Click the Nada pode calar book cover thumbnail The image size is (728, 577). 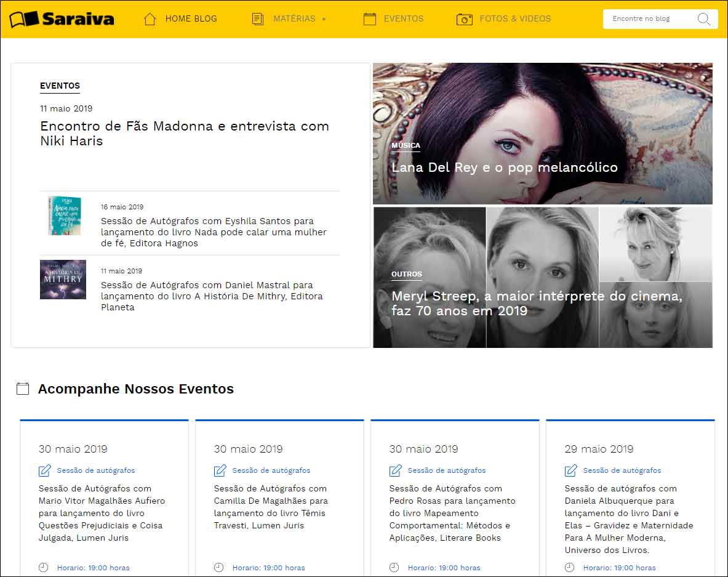click(65, 216)
